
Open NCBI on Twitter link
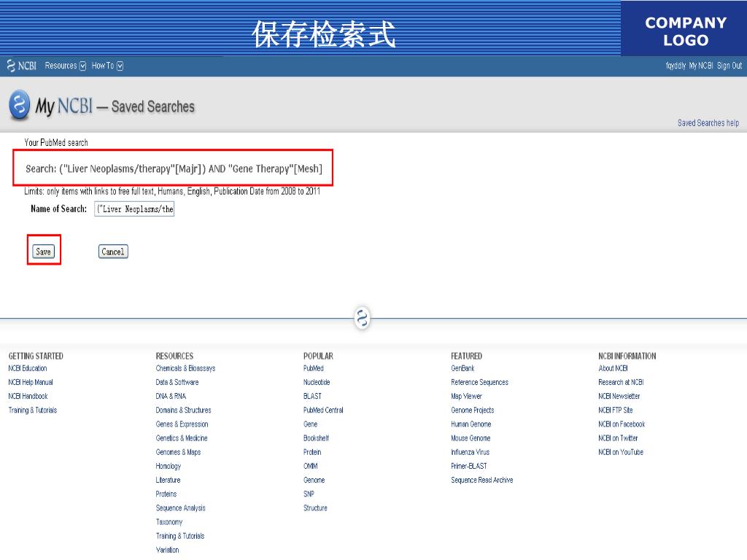coord(618,438)
